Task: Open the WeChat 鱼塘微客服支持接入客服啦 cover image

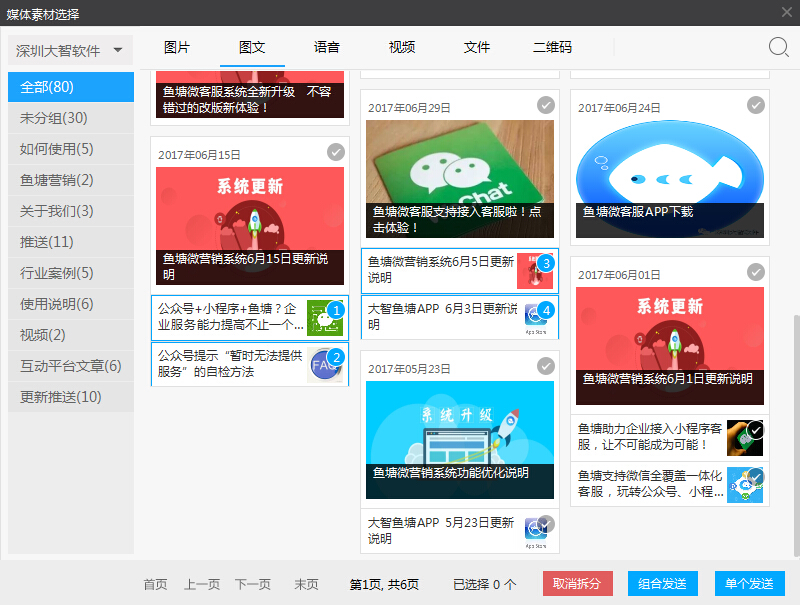Action: 460,179
